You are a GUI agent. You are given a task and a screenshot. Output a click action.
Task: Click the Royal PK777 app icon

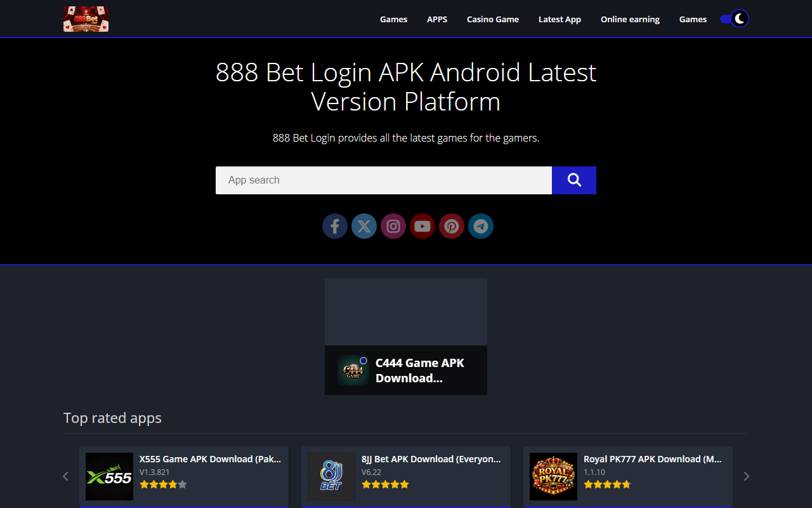(553, 476)
